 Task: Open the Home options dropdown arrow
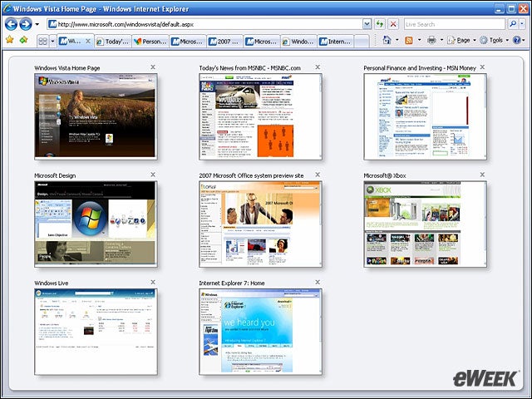pyautogui.click(x=397, y=40)
